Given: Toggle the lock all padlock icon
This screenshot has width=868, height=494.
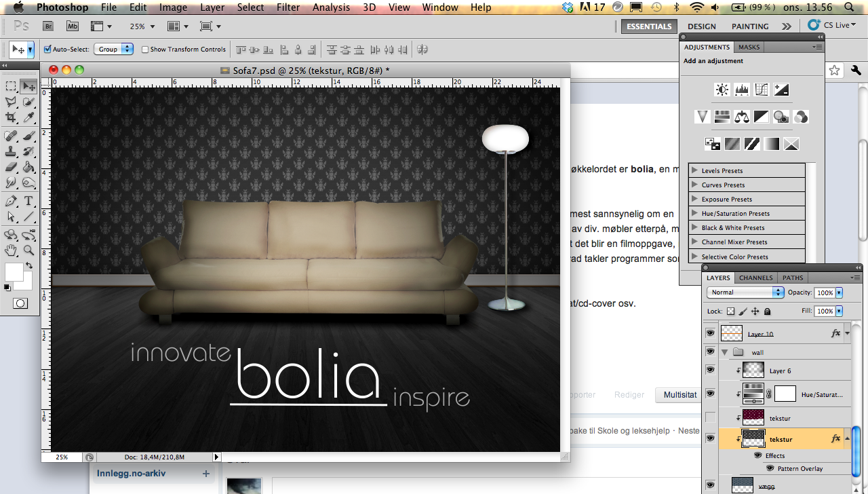Looking at the screenshot, I should [x=767, y=311].
